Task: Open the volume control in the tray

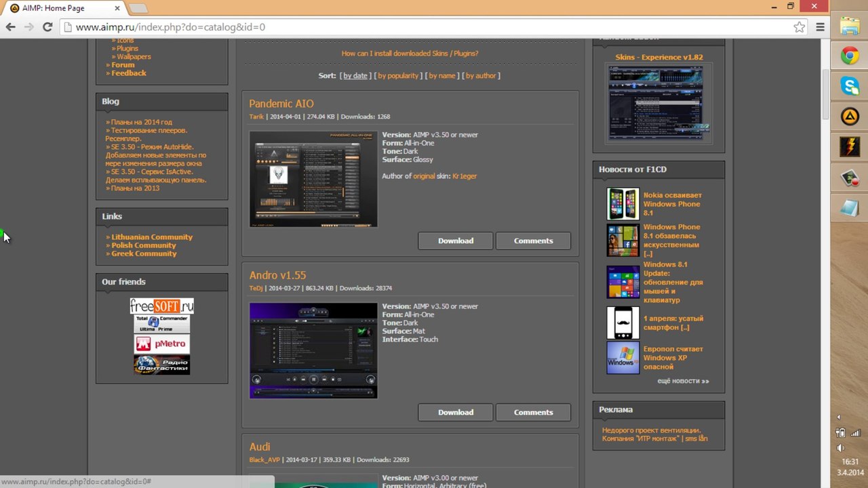Action: pyautogui.click(x=841, y=448)
